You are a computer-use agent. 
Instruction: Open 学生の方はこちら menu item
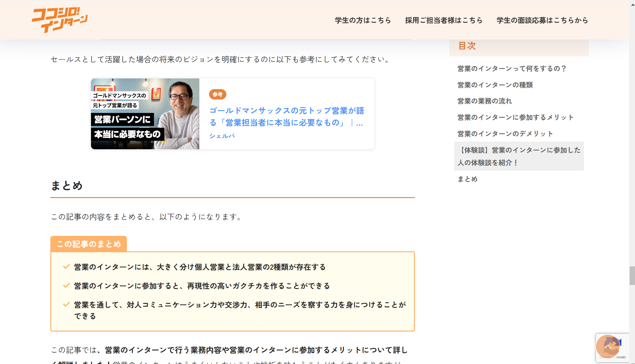tap(363, 20)
